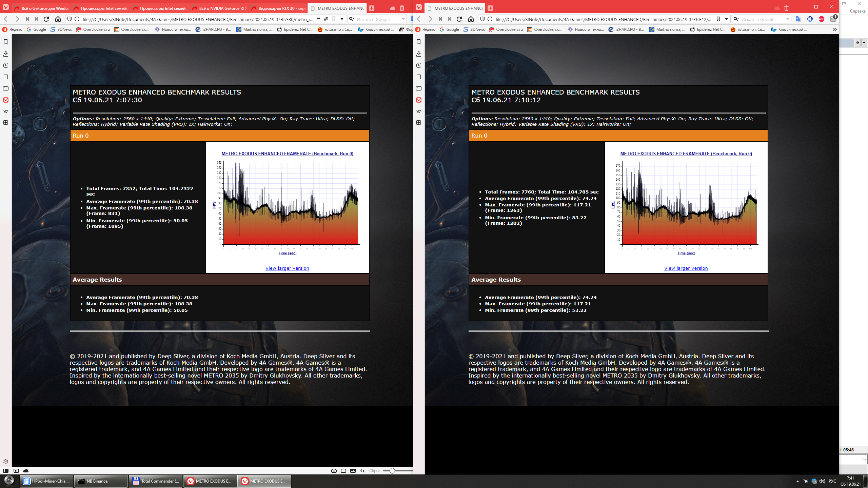Select the METRO EXODUS tab in right window

455,8
